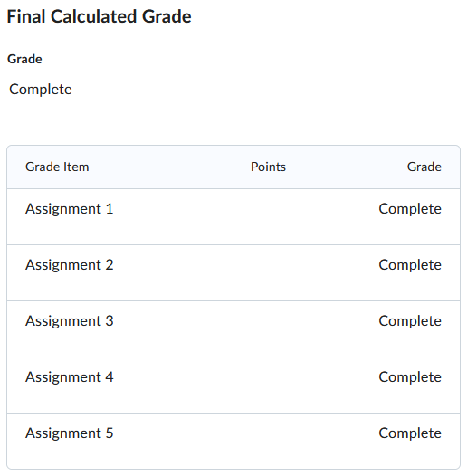Viewport: 467px width, 476px height.
Task: Click the final grade value Complete
Action: (41, 90)
